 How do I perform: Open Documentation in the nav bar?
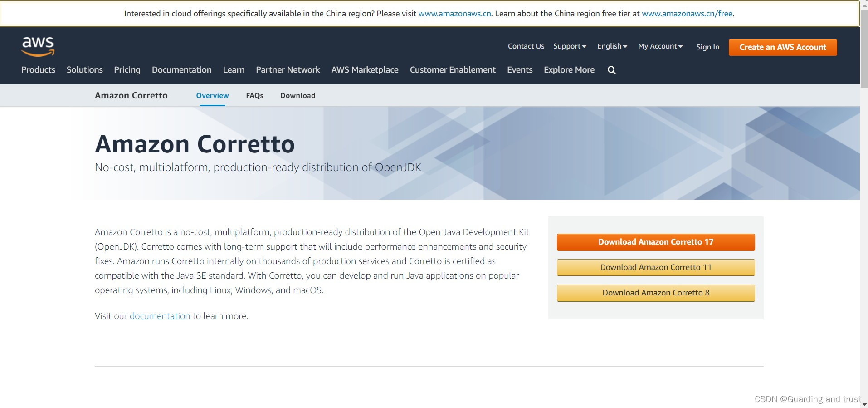click(x=182, y=70)
